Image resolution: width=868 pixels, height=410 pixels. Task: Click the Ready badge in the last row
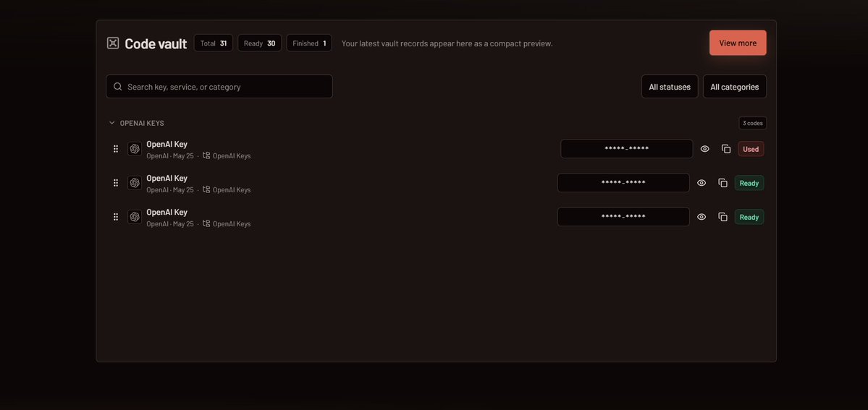point(749,217)
